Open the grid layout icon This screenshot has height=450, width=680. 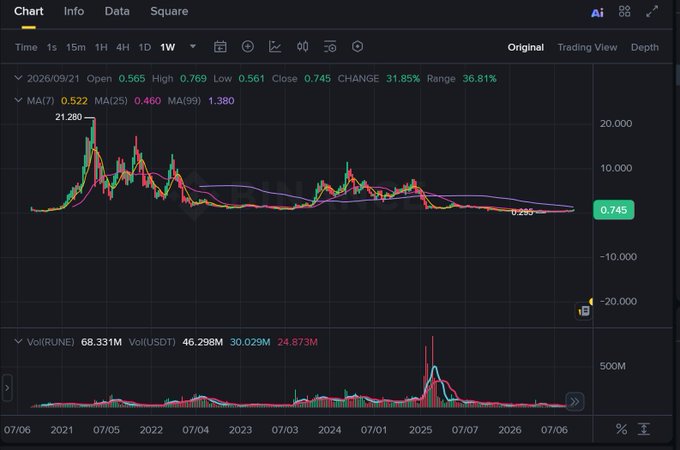pos(624,11)
